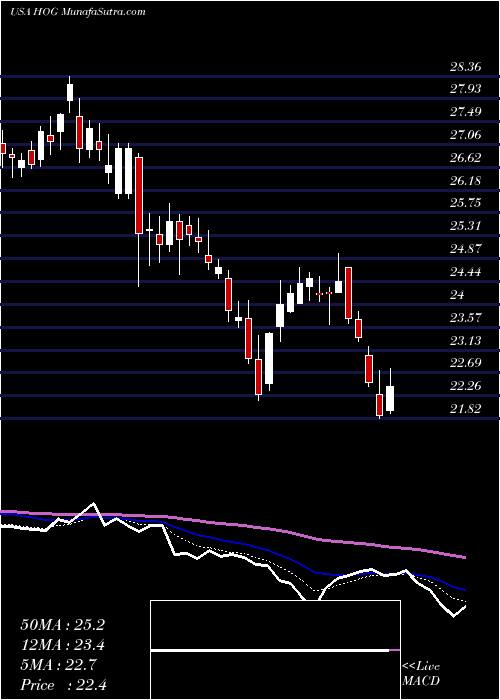Viewport: 500px width, 700px height.
Task: Click the highest white candlestick near 28.36
Action: coord(70,92)
